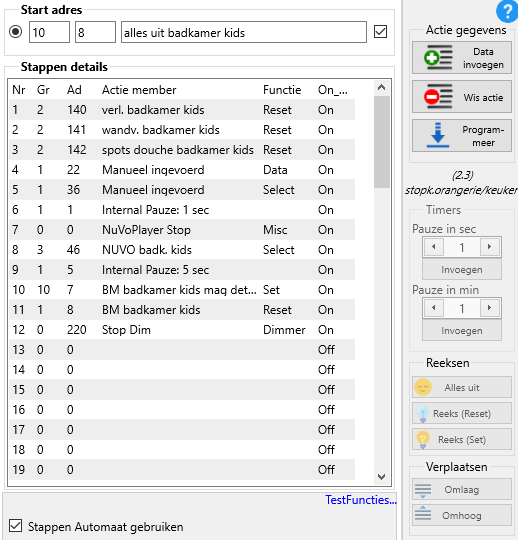The width and height of the screenshot is (518, 540).
Task: Select the Start adres radio button
Action: pos(15,32)
